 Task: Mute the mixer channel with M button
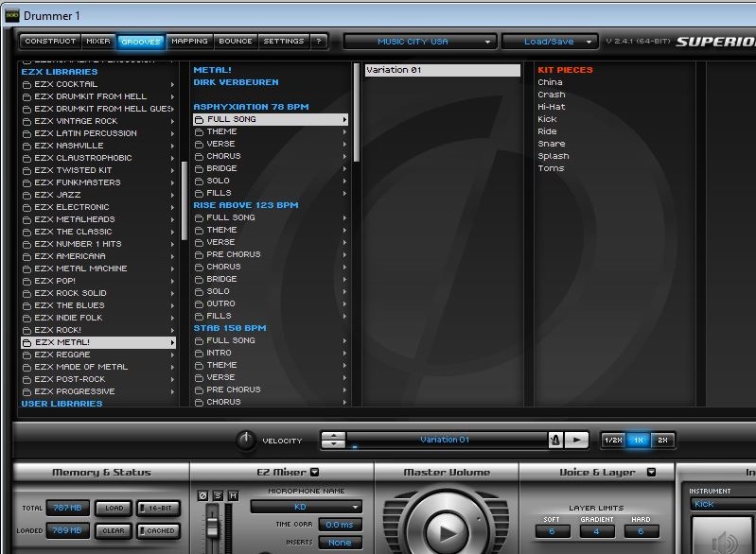coord(234,495)
